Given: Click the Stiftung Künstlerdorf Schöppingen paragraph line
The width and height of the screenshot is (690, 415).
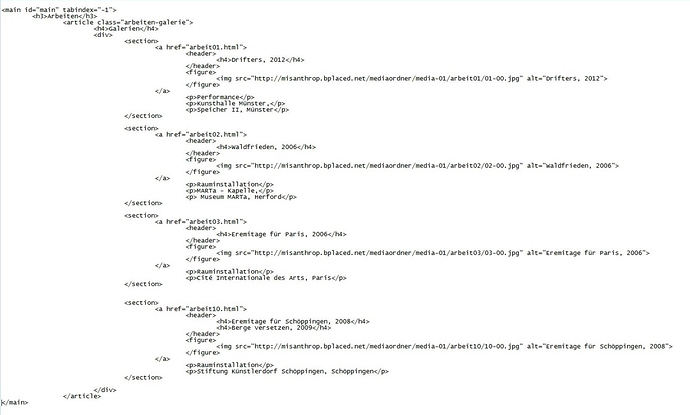Looking at the screenshot, I should 287,371.
